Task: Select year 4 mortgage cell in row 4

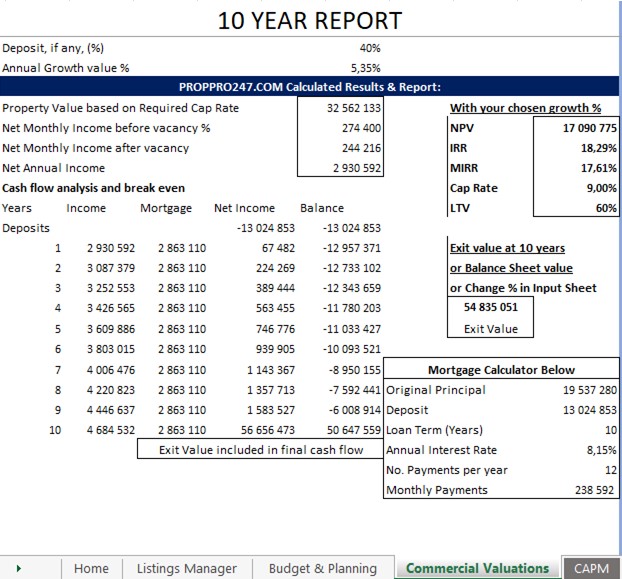Action: [x=182, y=308]
